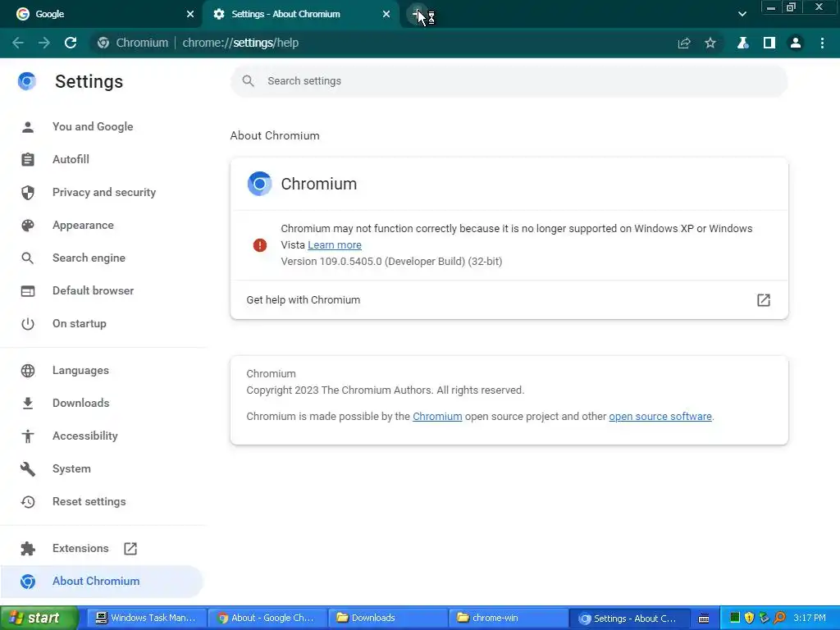
Task: Click the Privacy shield icon
Action: (28, 192)
